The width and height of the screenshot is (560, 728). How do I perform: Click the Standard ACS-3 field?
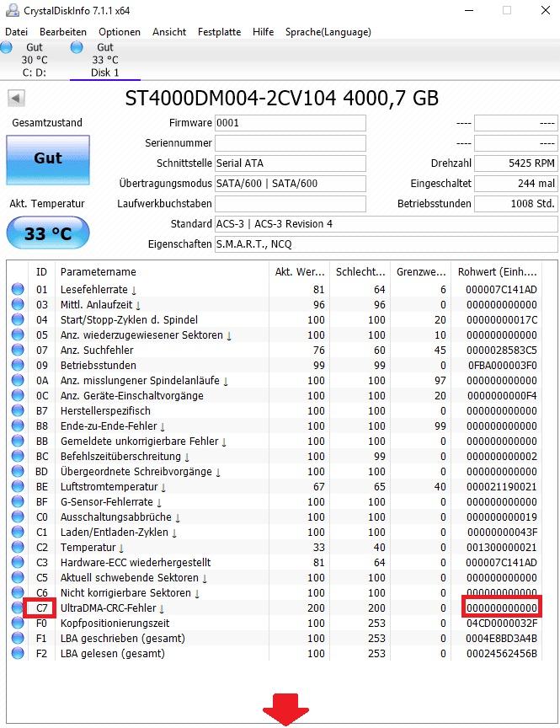(x=386, y=224)
